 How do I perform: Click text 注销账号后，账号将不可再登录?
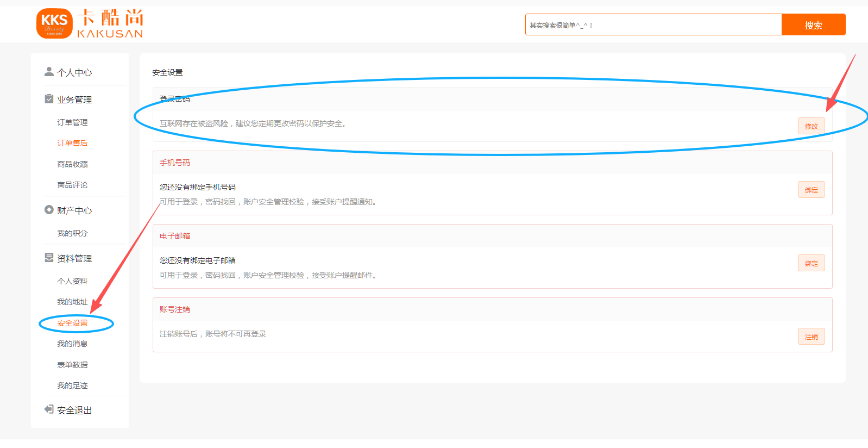point(213,334)
